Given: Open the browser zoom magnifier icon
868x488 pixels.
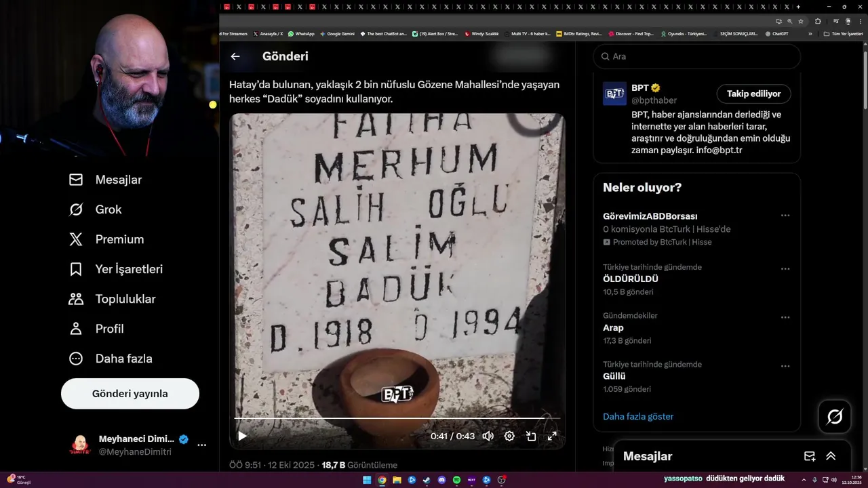Looking at the screenshot, I should pyautogui.click(x=789, y=21).
